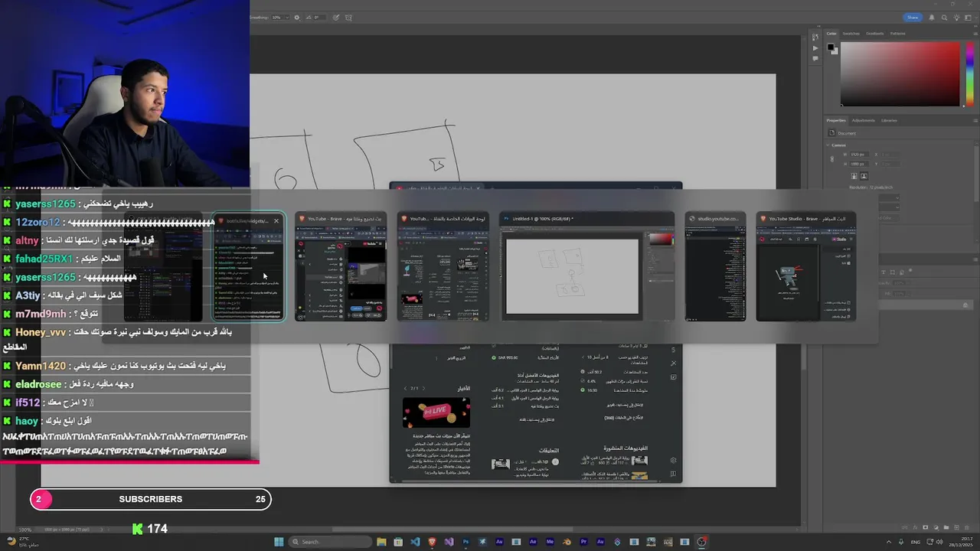This screenshot has width=980, height=551.
Task: Open the Properties panel options menu
Action: click(975, 120)
